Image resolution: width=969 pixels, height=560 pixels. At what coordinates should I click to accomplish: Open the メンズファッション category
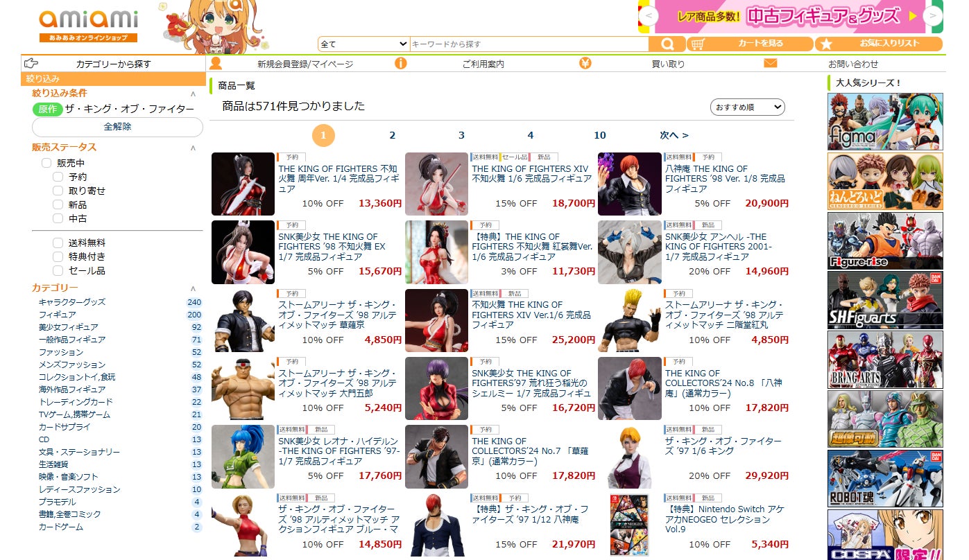tap(72, 365)
